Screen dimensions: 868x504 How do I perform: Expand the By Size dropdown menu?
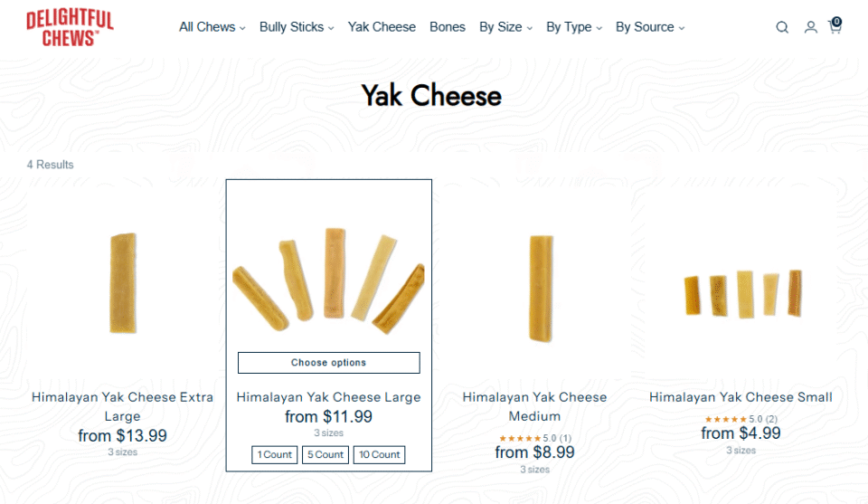[505, 27]
